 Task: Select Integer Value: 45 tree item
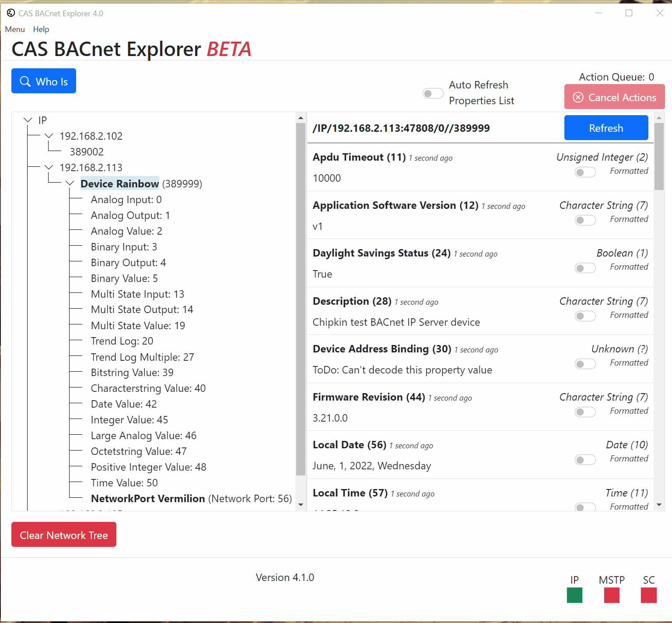129,420
